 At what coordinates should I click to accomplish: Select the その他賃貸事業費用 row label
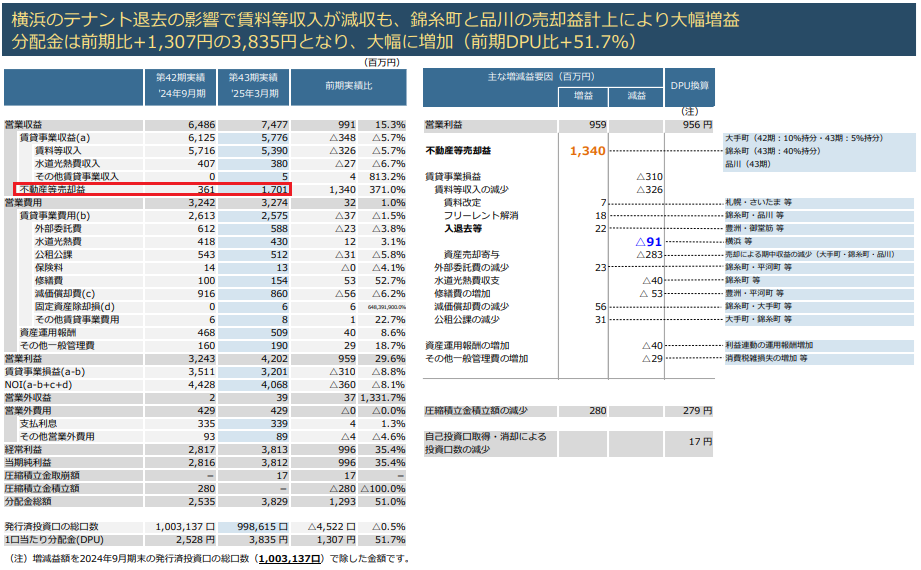pyautogui.click(x=77, y=319)
